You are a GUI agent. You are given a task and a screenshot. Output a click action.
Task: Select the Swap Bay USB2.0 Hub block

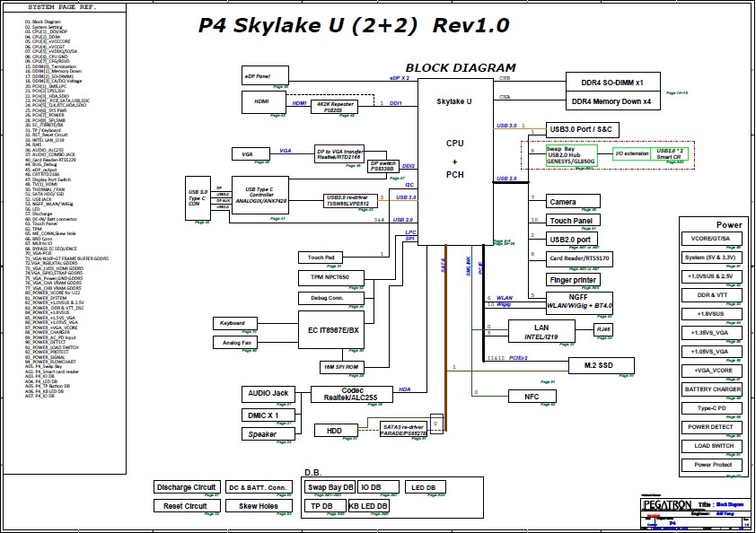(572, 155)
